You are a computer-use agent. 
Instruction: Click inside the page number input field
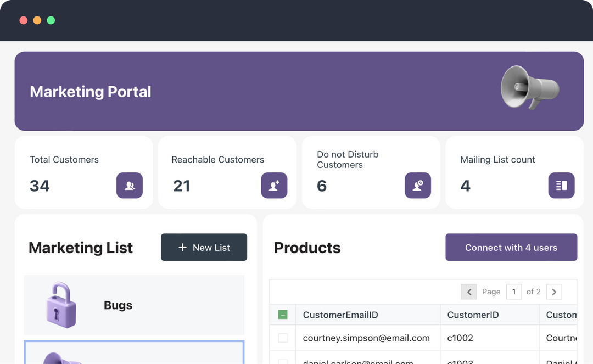(514, 292)
